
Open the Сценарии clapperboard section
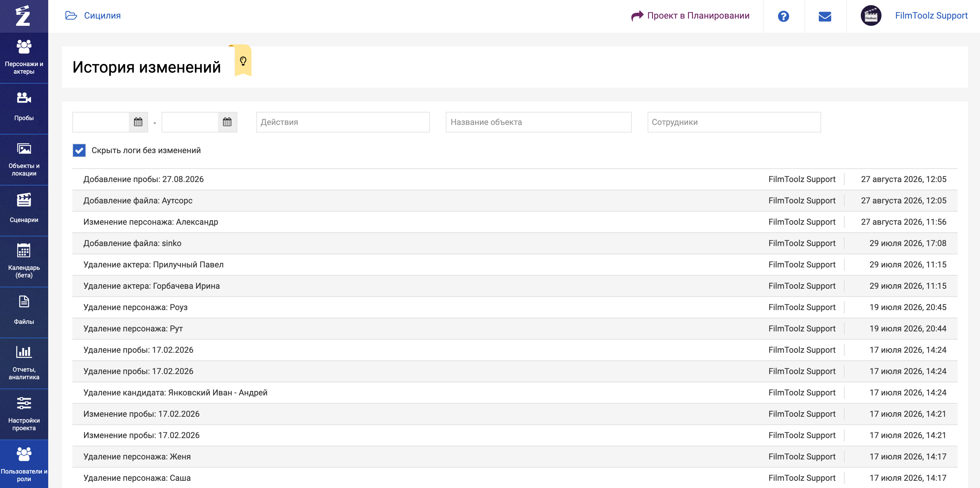(x=24, y=211)
